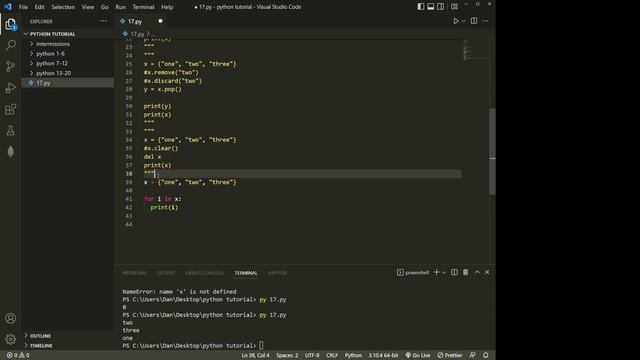640x360 pixels.
Task: Show errors and warnings count in status bar
Action: point(18,355)
